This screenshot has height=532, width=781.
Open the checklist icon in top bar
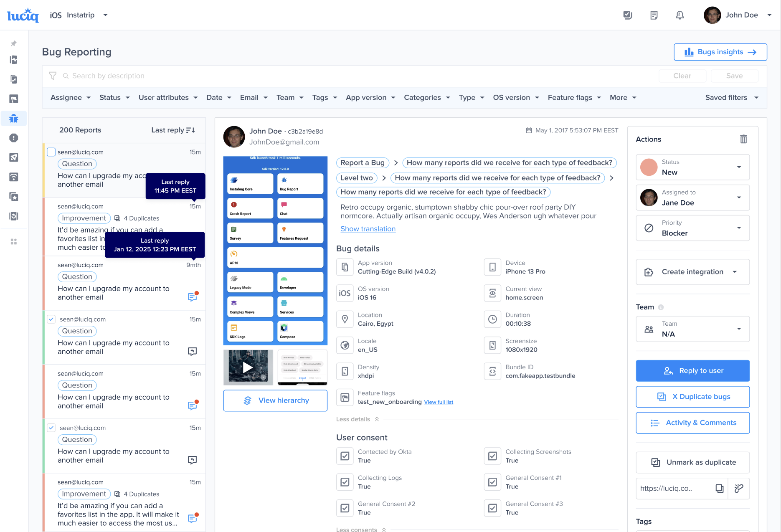[628, 15]
